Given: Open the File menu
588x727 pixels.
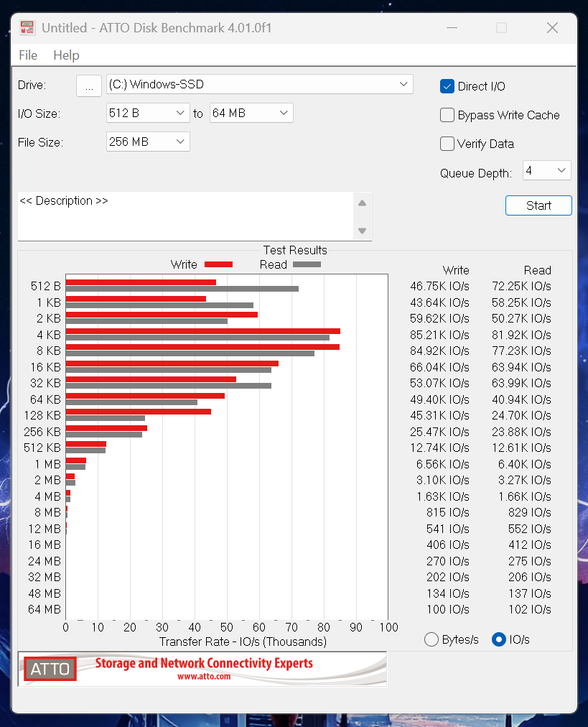Looking at the screenshot, I should tap(28, 55).
